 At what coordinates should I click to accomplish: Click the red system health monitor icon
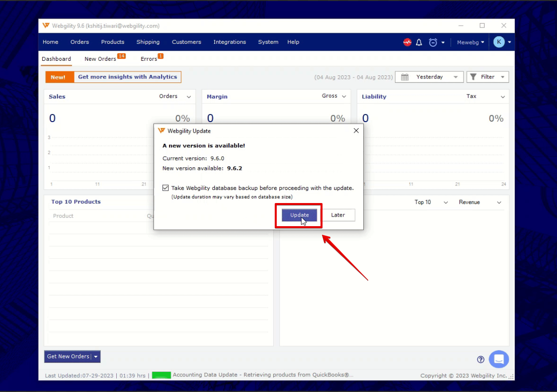pyautogui.click(x=407, y=42)
